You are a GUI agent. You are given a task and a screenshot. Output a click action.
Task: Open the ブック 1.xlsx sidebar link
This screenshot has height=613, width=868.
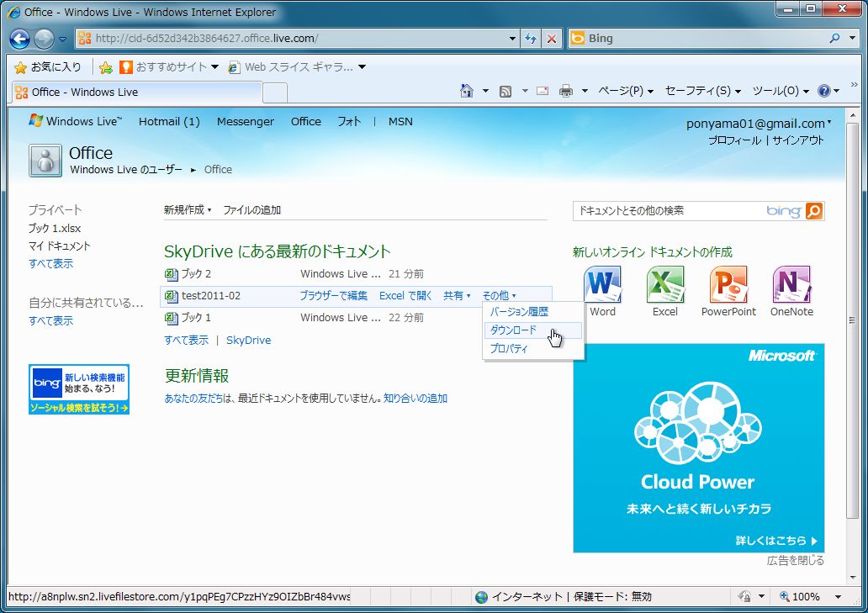pyautogui.click(x=55, y=228)
